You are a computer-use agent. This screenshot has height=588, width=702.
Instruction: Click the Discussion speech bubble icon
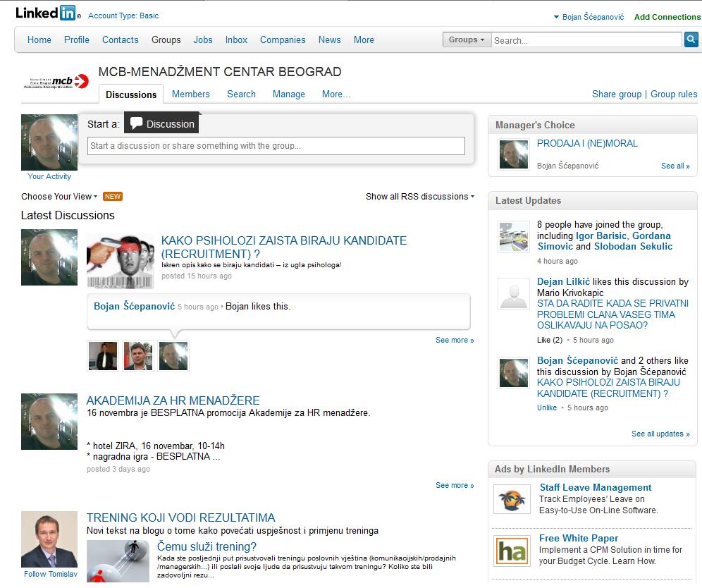(x=136, y=123)
